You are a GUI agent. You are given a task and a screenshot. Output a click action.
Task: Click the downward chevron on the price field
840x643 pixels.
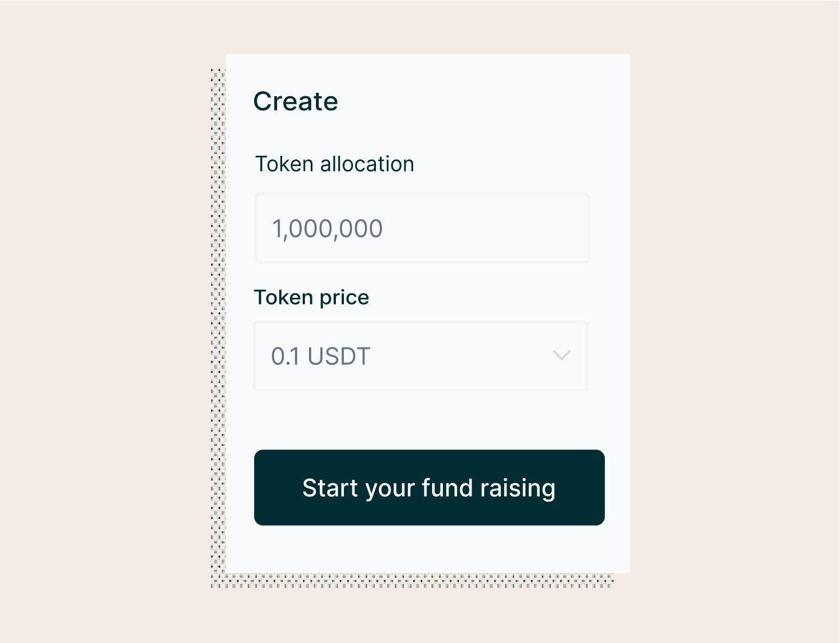[x=561, y=356]
